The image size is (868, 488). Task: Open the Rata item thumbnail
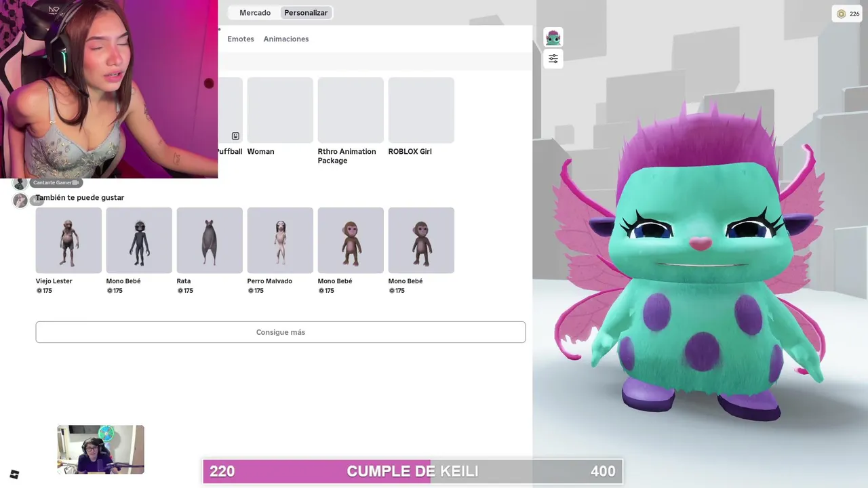[x=210, y=241]
